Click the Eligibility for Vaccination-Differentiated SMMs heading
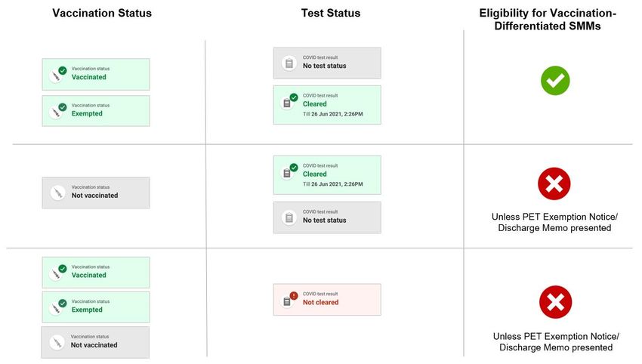This screenshot has height=364, width=642. (548, 19)
